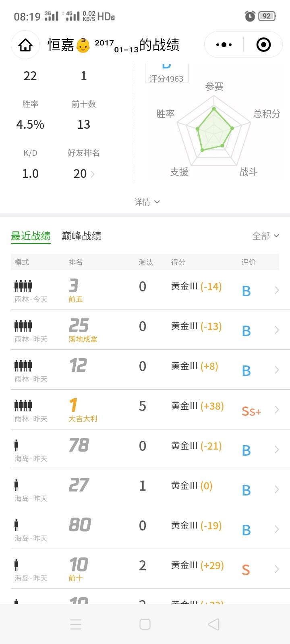290x644 pixels.
Task: Tap the SS+ rating of winning match
Action: point(251,411)
